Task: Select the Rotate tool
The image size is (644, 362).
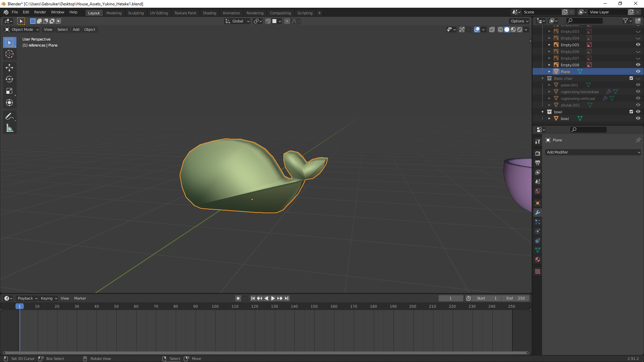Action: click(x=9, y=79)
